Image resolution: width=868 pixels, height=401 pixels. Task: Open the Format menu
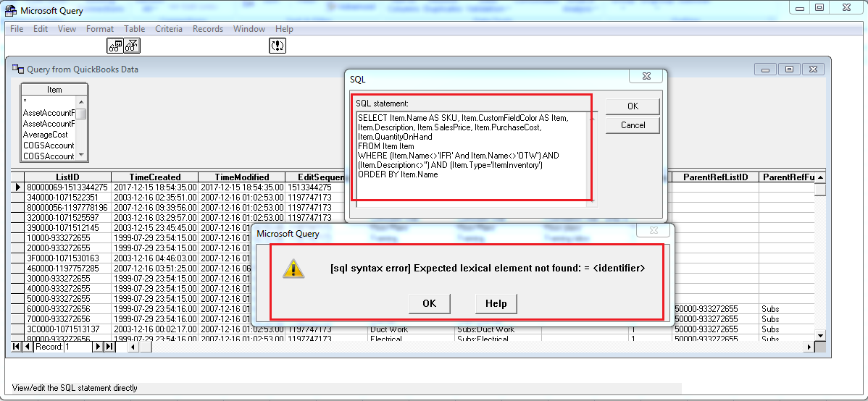pos(100,29)
